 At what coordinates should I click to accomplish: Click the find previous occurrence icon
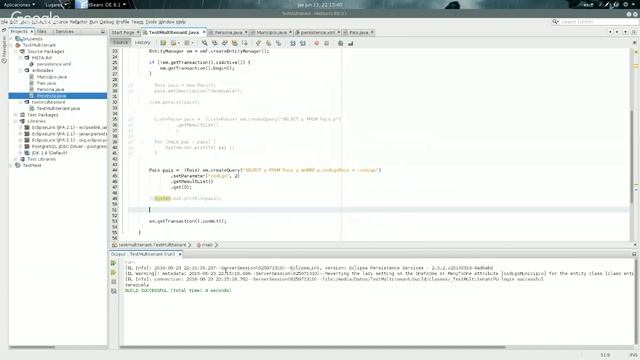click(x=214, y=43)
